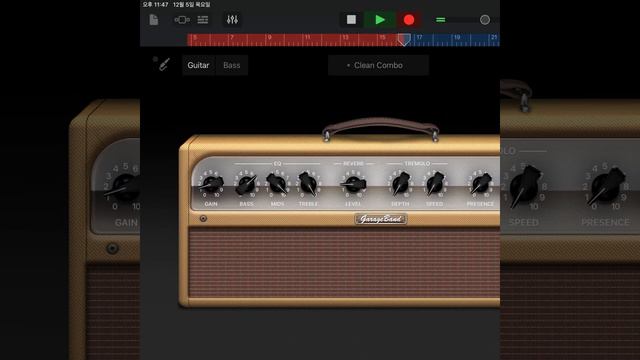The height and width of the screenshot is (360, 640).
Task: Click the amp power indicator light
Action: [203, 219]
